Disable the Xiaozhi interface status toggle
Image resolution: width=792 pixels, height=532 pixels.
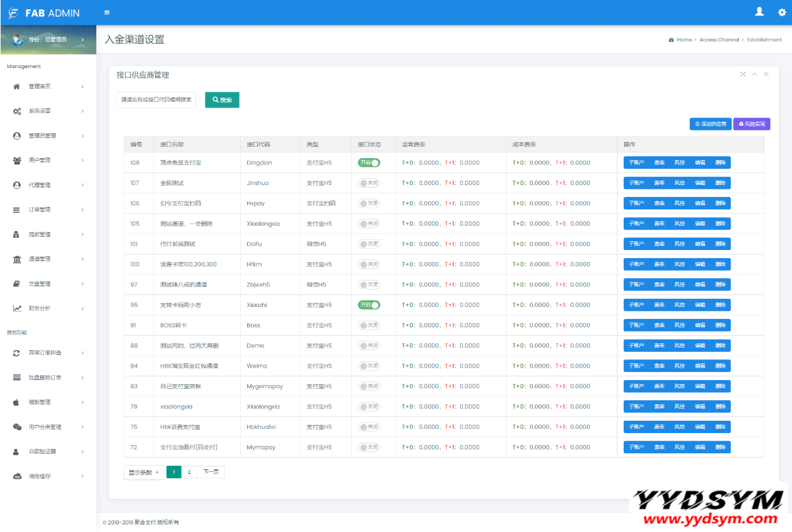(x=368, y=305)
